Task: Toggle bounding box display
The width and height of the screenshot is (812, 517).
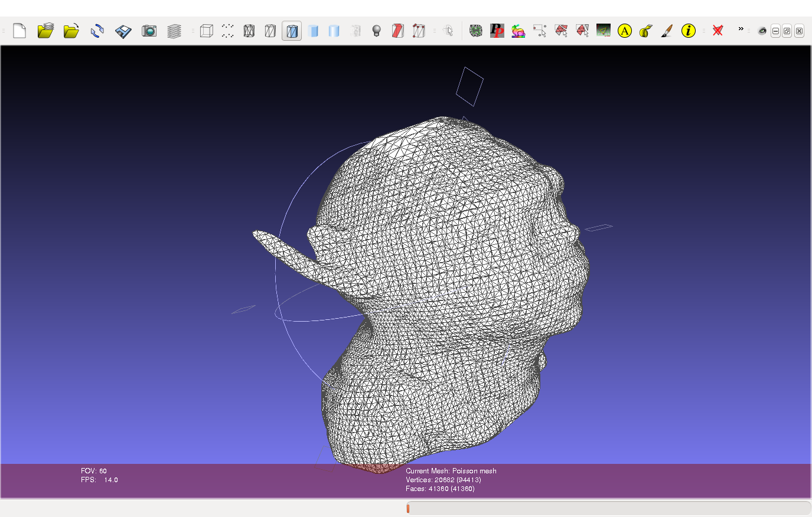Action: [206, 31]
